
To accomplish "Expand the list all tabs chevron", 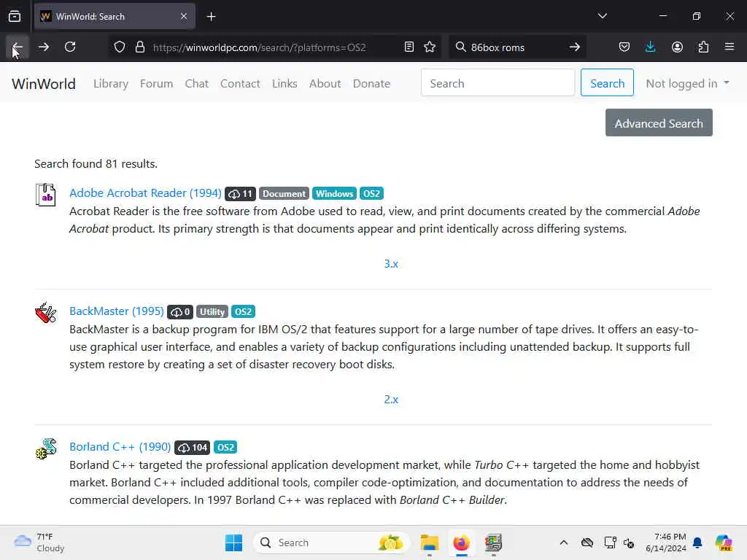I will click(602, 16).
